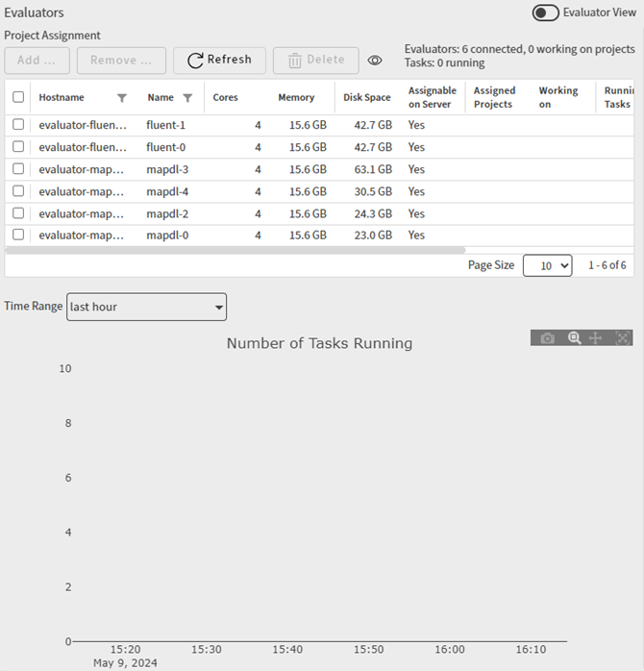Select the fluent-1 row checkbox
Viewport: 644px width, 671px height.
[x=18, y=125]
